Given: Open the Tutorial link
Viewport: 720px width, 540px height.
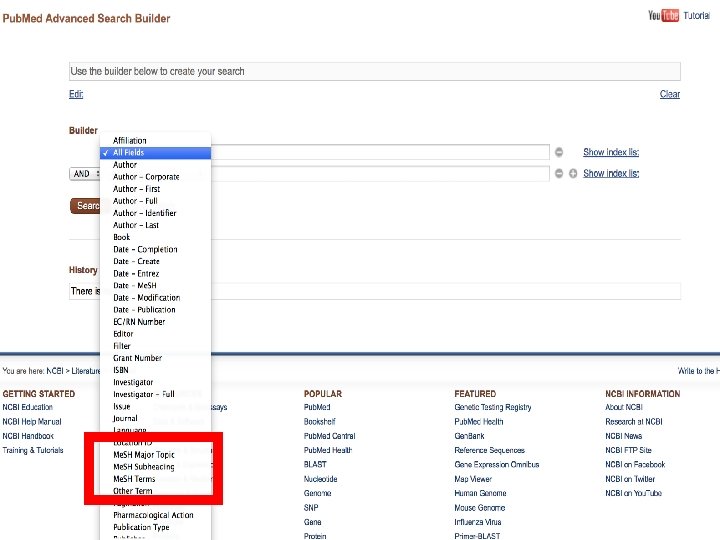Looking at the screenshot, I should click(697, 16).
